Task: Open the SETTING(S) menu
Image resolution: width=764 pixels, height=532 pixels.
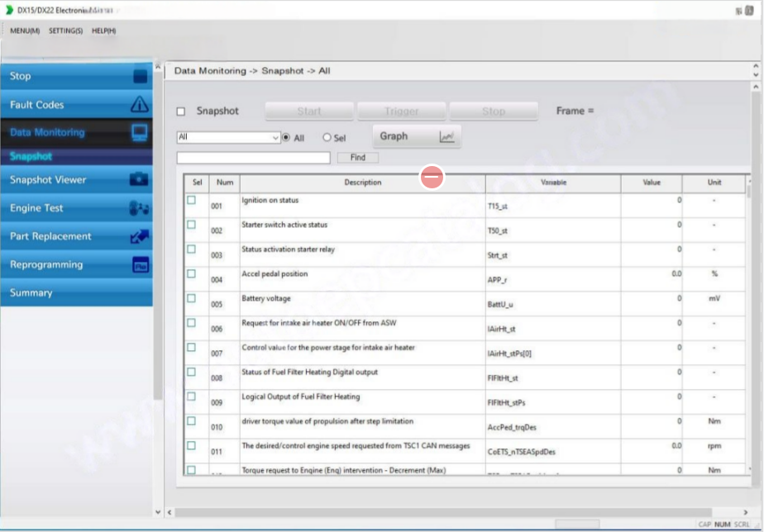Action: (x=65, y=31)
